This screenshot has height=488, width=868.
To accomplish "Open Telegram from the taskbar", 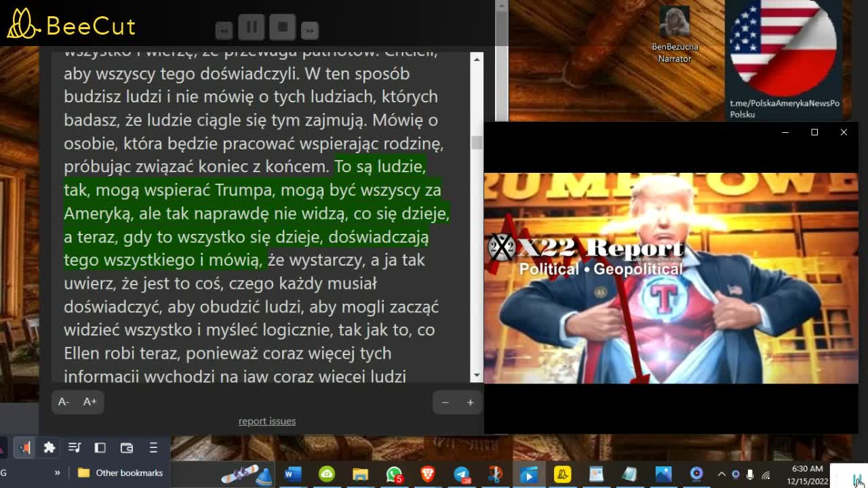I will [462, 474].
